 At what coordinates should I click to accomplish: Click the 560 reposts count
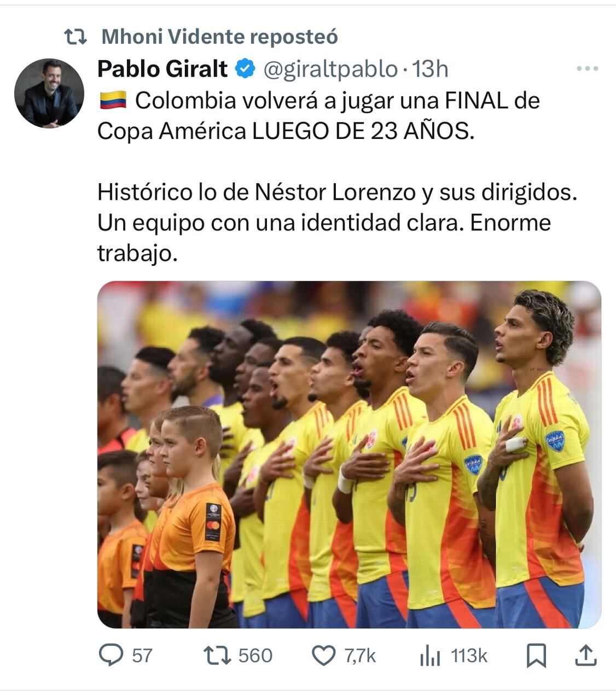[x=255, y=655]
